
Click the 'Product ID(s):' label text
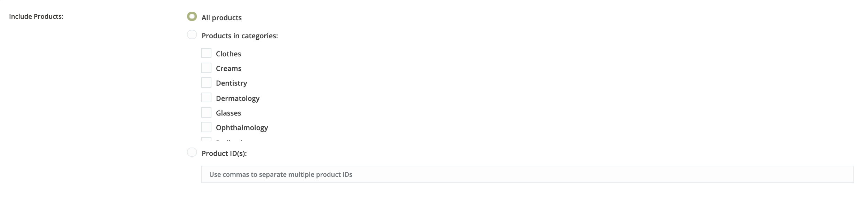pyautogui.click(x=224, y=153)
